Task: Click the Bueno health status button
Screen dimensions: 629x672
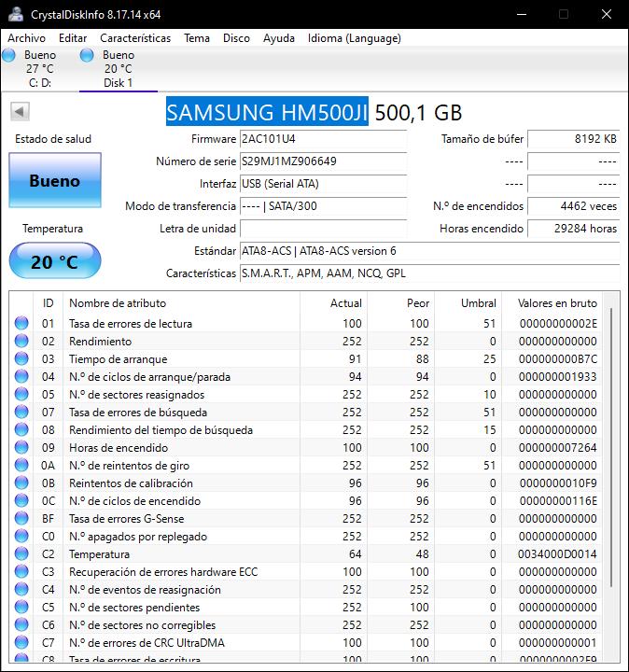Action: click(55, 180)
